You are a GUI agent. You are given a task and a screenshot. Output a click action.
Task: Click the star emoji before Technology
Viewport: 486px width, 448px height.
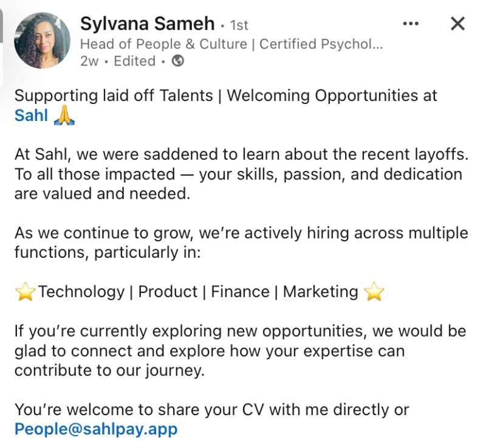[x=25, y=292]
